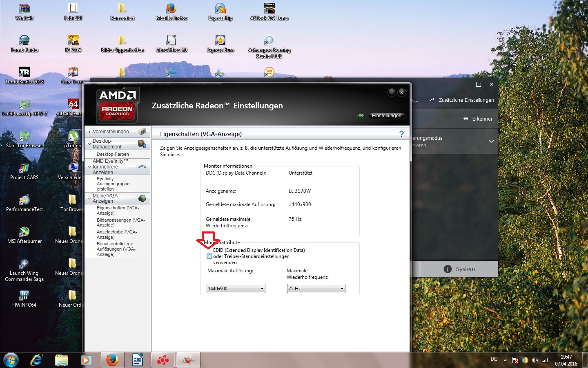Click Erkennen in the background window
Image resolution: width=588 pixels, height=368 pixels.
479,119
